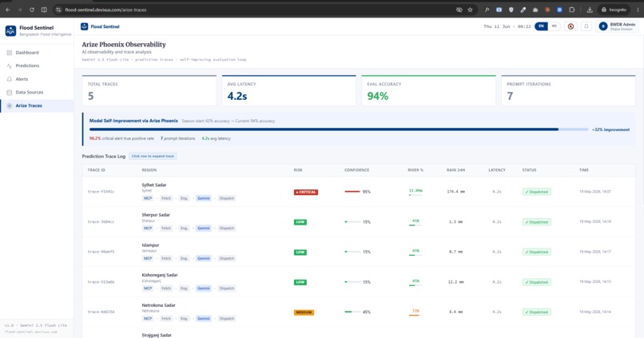
Task: Click Sylhet Sadar 95% confidence bar
Action: point(352,192)
